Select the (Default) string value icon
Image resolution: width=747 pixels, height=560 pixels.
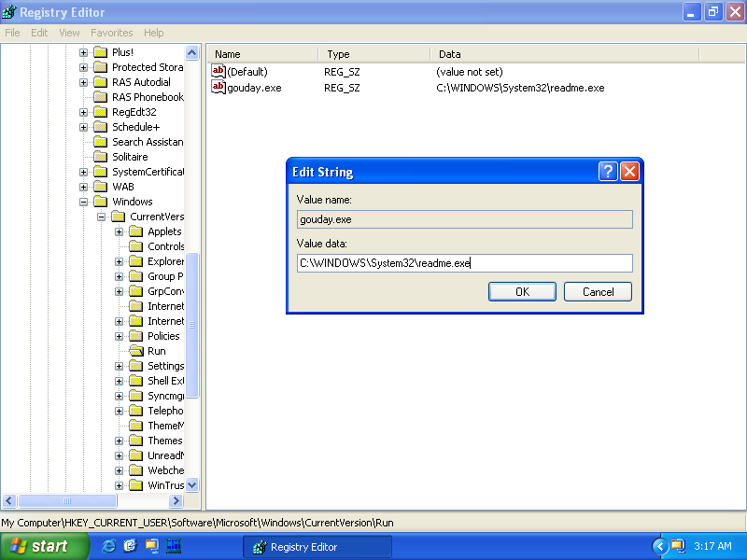[218, 72]
